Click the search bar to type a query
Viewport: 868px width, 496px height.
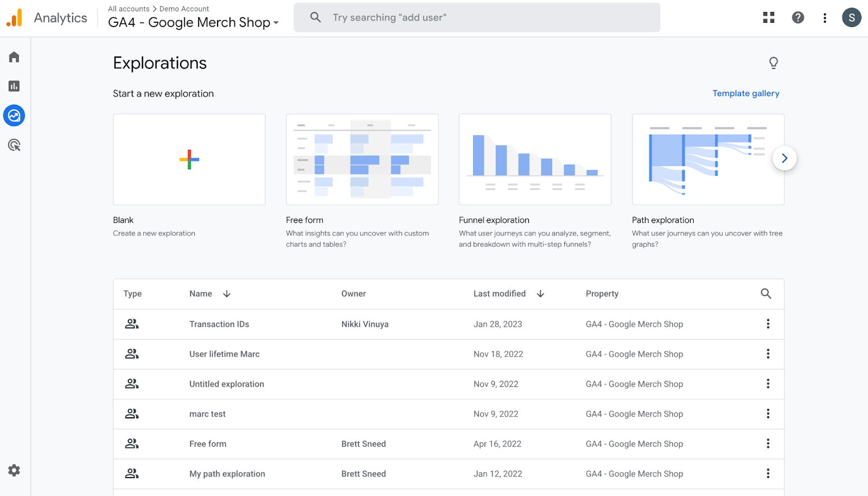(476, 17)
